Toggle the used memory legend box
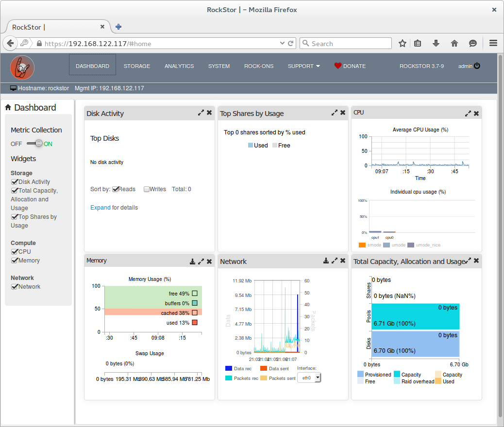The height and width of the screenshot is (427, 504). coord(195,322)
